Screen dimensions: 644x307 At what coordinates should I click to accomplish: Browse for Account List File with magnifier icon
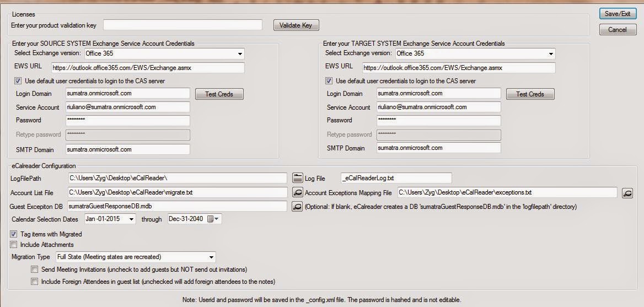coord(297,192)
